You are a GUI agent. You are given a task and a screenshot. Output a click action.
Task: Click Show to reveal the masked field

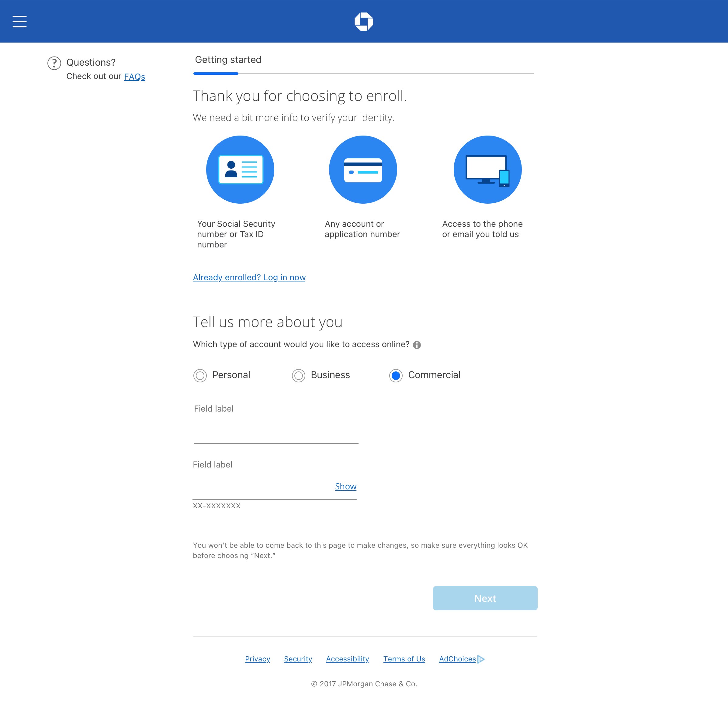pyautogui.click(x=345, y=486)
